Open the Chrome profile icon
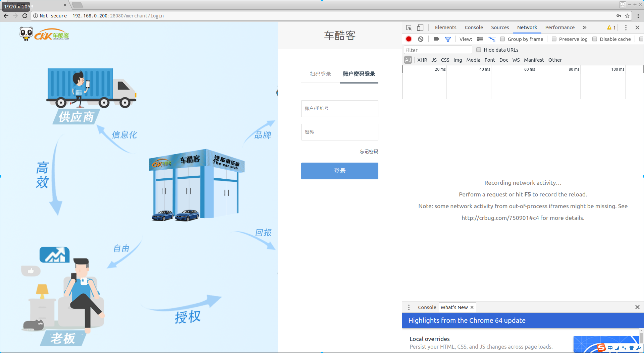This screenshot has height=353, width=644. click(x=623, y=5)
